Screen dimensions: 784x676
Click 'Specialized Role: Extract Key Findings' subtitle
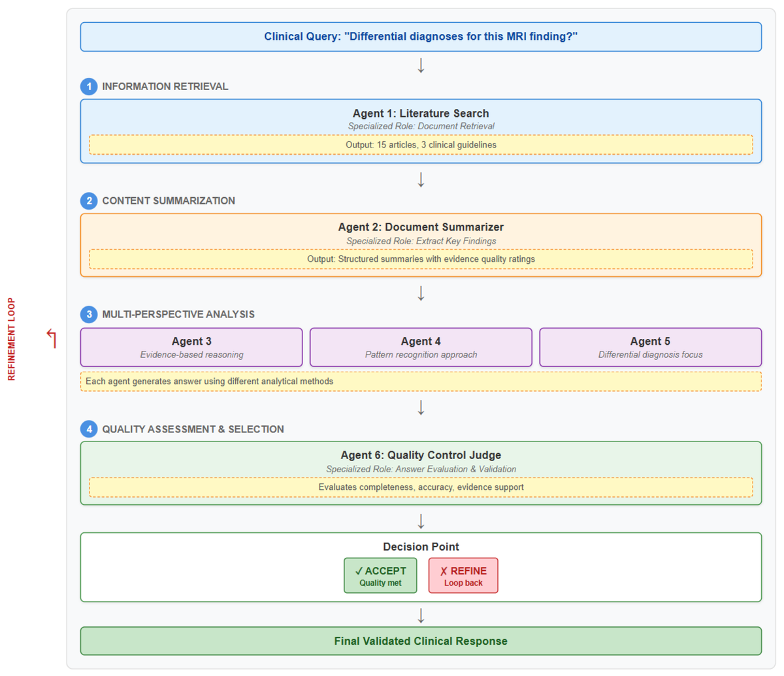coord(421,241)
